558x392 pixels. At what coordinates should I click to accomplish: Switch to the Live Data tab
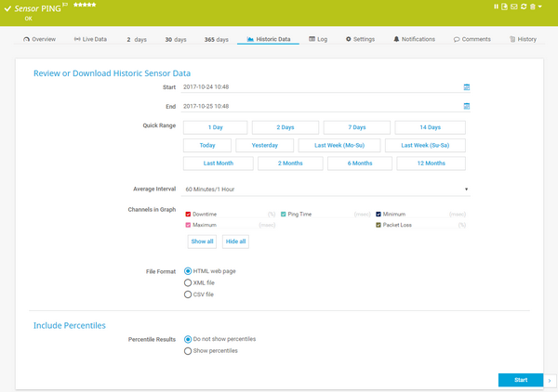click(90, 39)
